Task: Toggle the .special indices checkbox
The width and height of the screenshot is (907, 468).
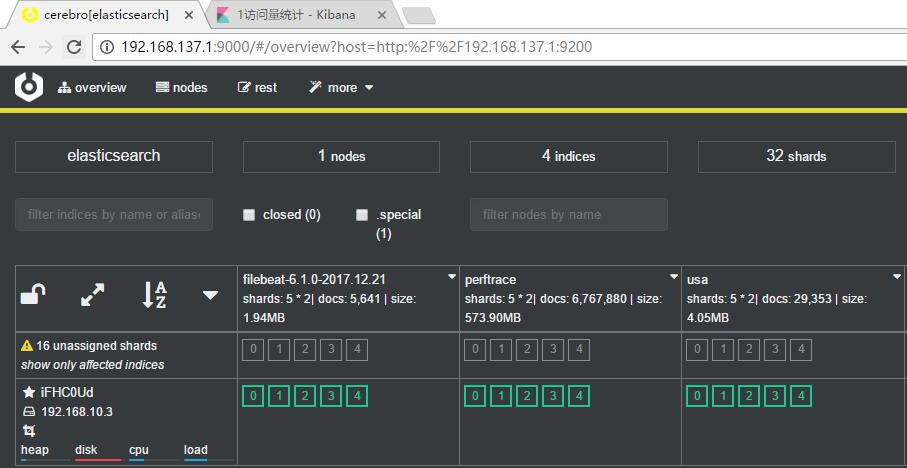Action: coord(362,215)
